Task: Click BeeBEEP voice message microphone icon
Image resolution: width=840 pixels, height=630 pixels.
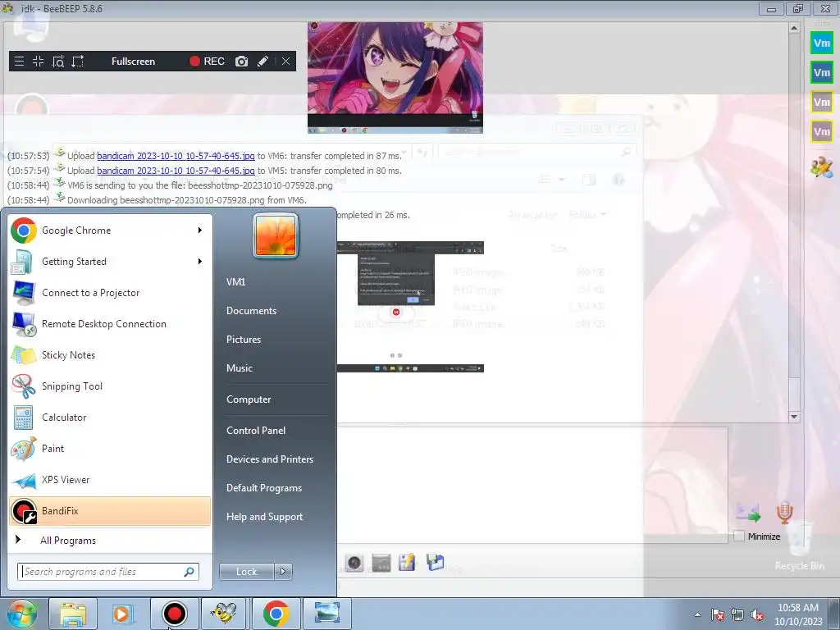Action: tap(785, 513)
